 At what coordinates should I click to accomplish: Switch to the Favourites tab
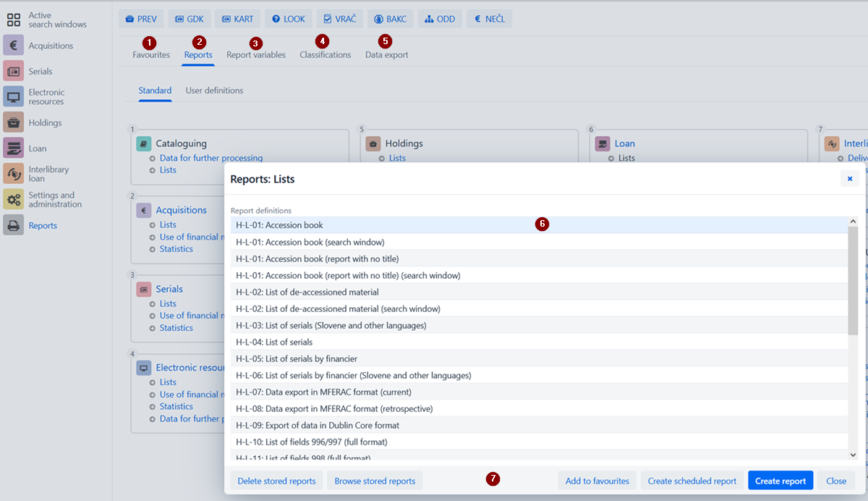coord(151,55)
